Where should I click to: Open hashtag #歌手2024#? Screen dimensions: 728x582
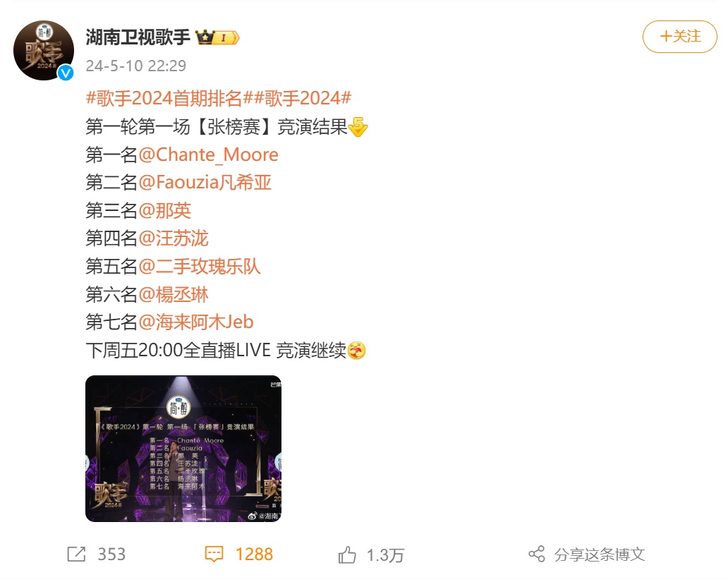tap(303, 98)
